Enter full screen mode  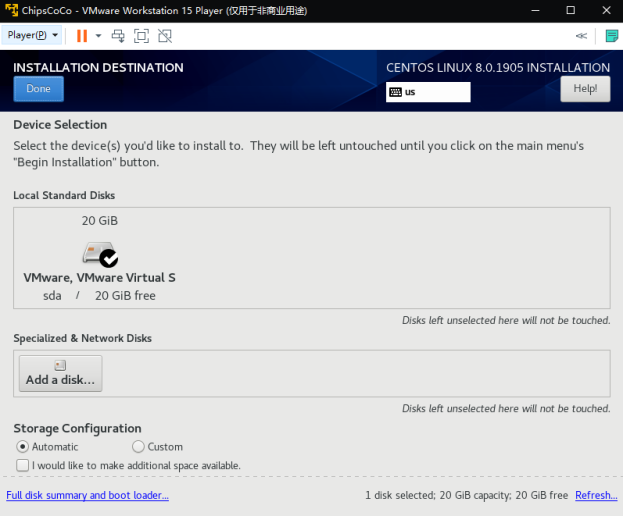[x=141, y=36]
